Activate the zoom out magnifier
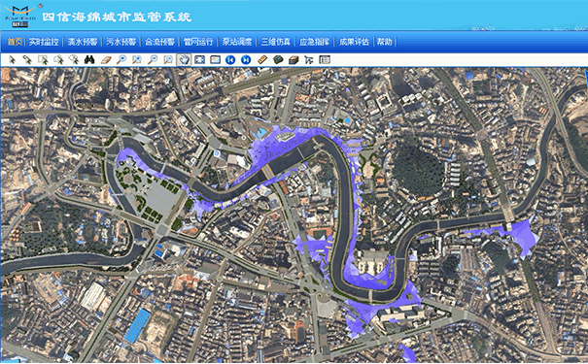Screen dimensions: 588x364 pyautogui.click(x=153, y=59)
